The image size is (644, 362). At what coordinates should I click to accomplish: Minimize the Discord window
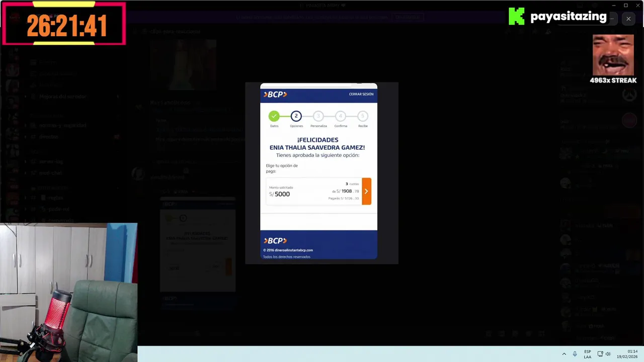coord(614,5)
